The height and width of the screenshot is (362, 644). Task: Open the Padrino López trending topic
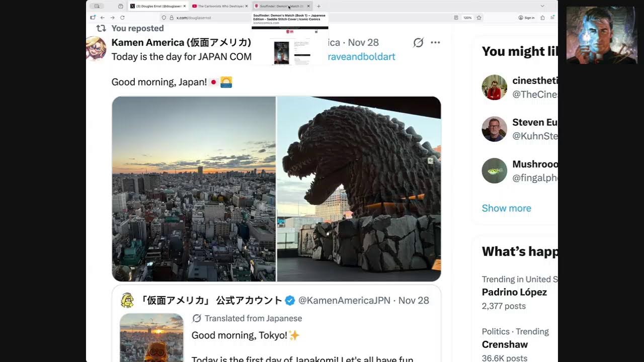pos(514,292)
